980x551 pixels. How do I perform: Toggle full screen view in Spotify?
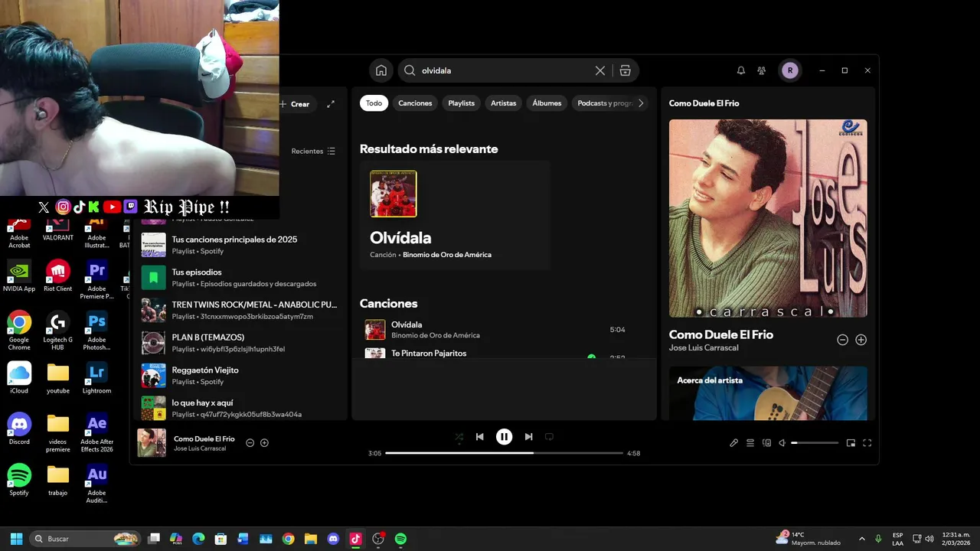point(867,442)
